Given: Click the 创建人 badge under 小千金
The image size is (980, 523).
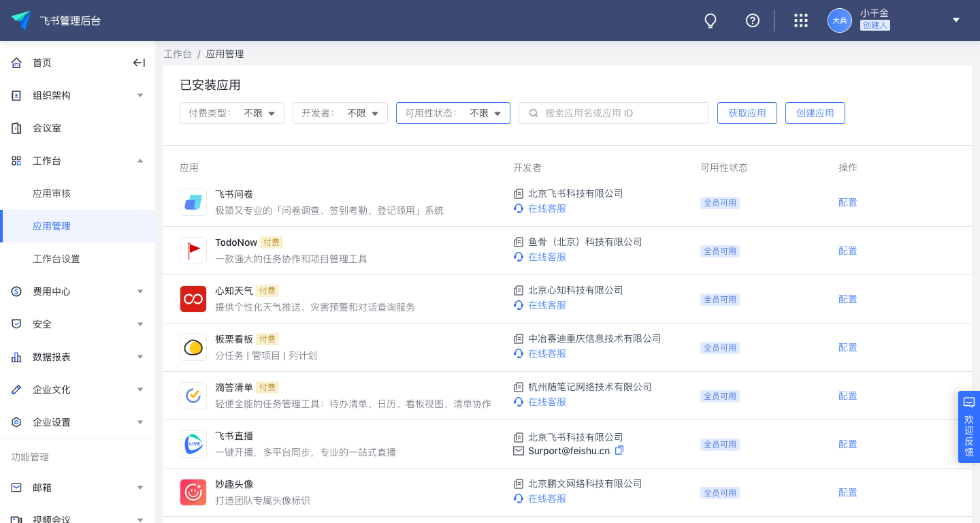Looking at the screenshot, I should click(x=875, y=25).
